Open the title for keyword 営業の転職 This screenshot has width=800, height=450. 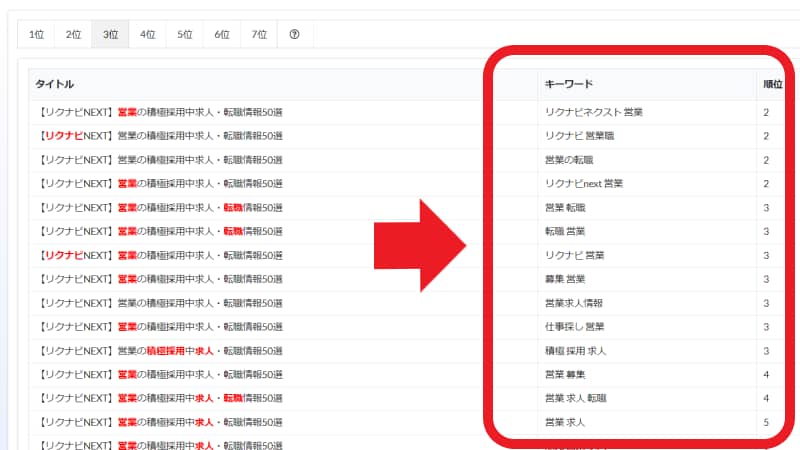(161, 160)
